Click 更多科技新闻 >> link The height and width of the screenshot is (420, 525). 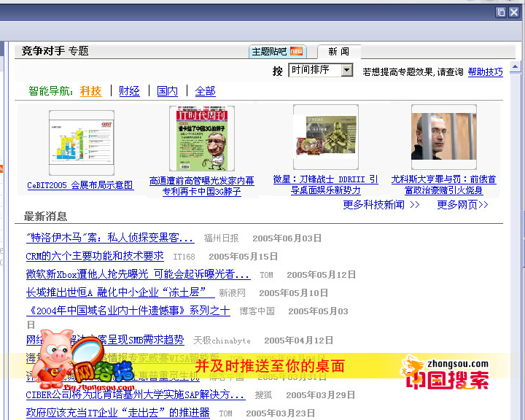coord(381,205)
